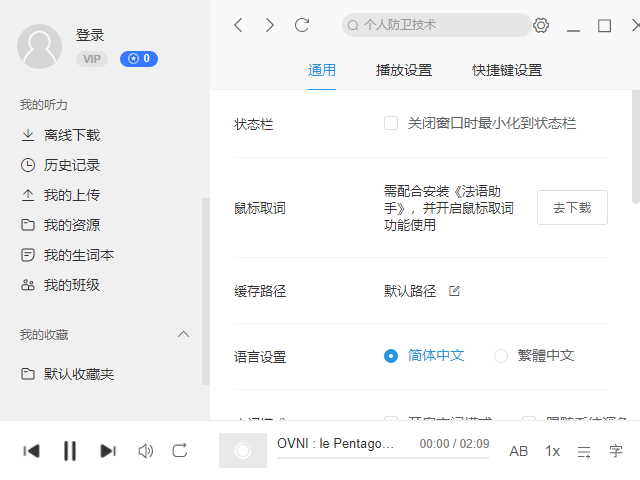Skip to the next track
Screen dimensions: 640x480
tap(108, 451)
